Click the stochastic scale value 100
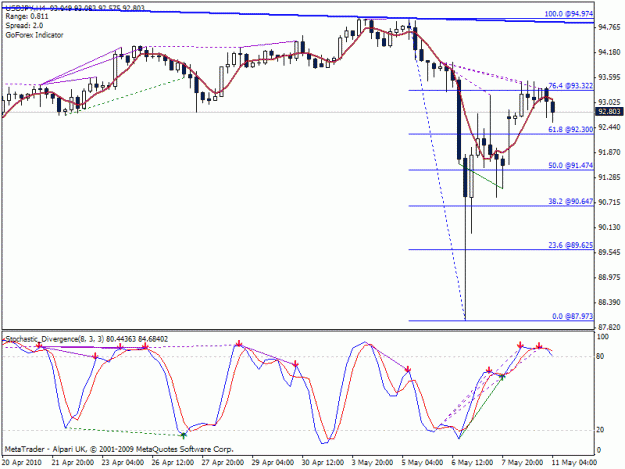625x469 pixels. click(x=602, y=337)
